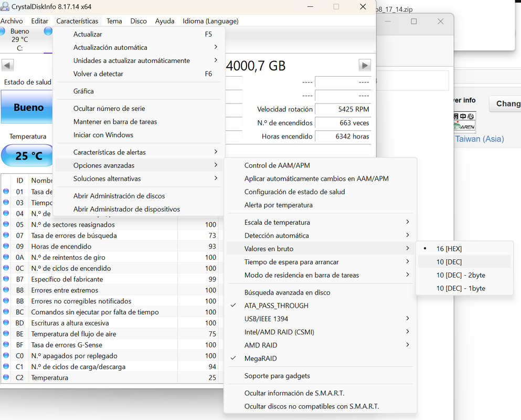Toggle Mantener en barra de tareas
Viewport: 521px width, 420px height.
pos(139,122)
